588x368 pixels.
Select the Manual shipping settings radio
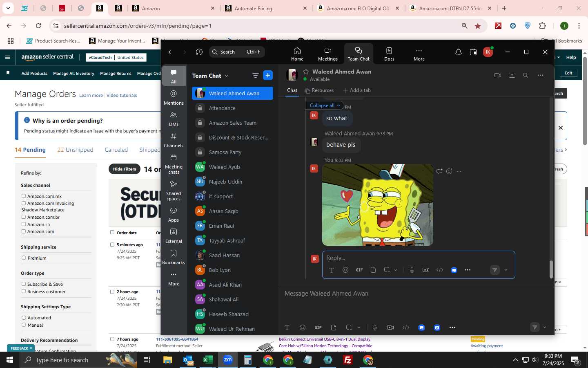pyautogui.click(x=24, y=325)
